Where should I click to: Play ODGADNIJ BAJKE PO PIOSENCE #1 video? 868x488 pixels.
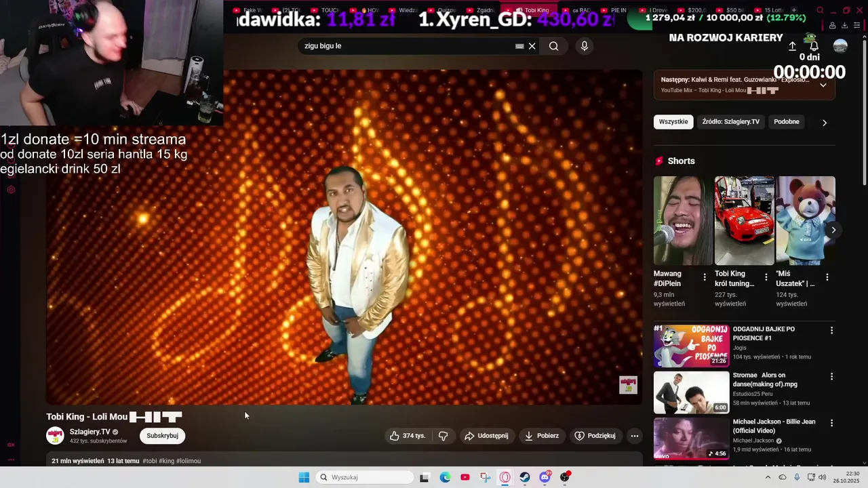pyautogui.click(x=691, y=346)
